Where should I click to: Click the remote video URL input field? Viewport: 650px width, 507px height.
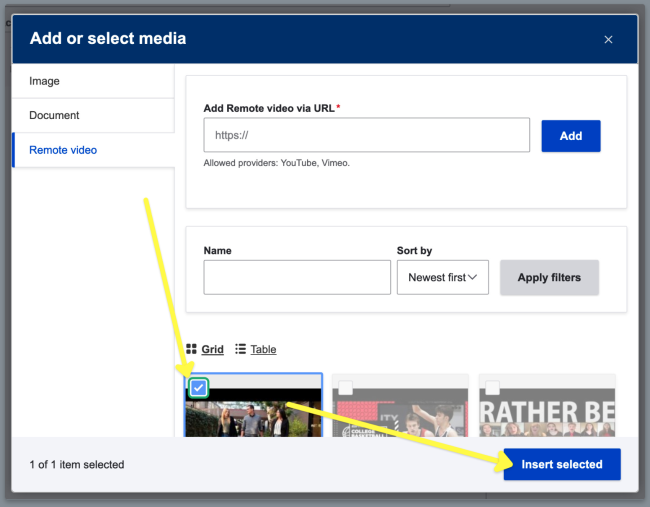[x=366, y=135]
